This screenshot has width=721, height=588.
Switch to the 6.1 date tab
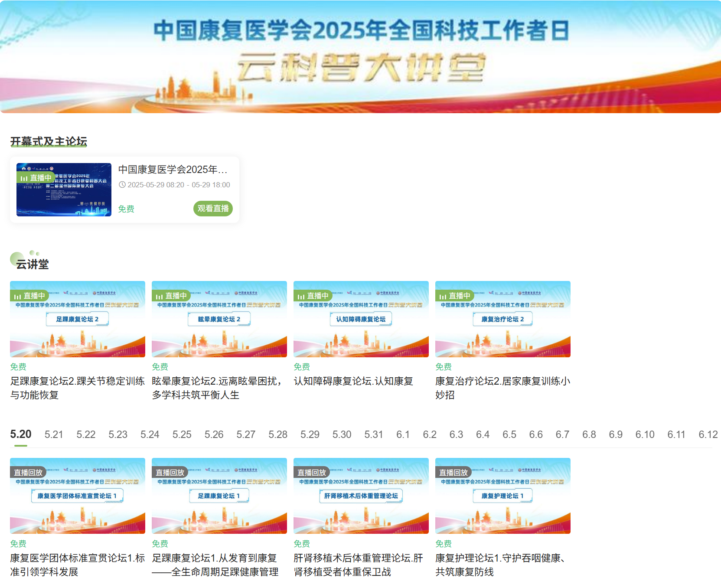tap(403, 434)
